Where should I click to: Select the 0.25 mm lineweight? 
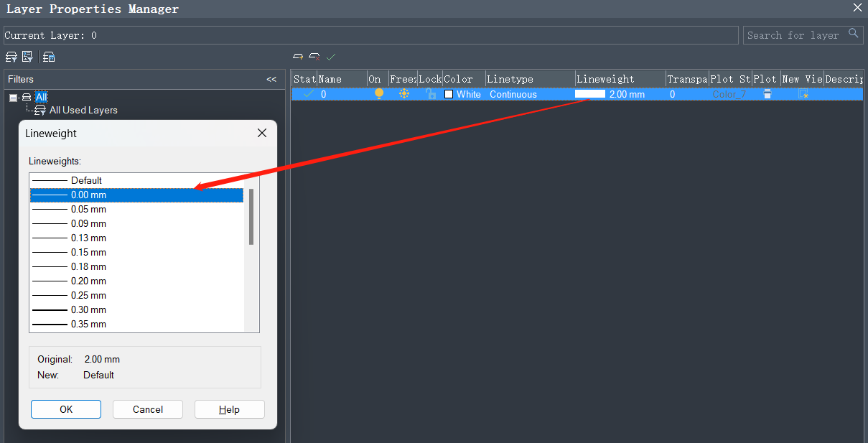click(x=136, y=295)
